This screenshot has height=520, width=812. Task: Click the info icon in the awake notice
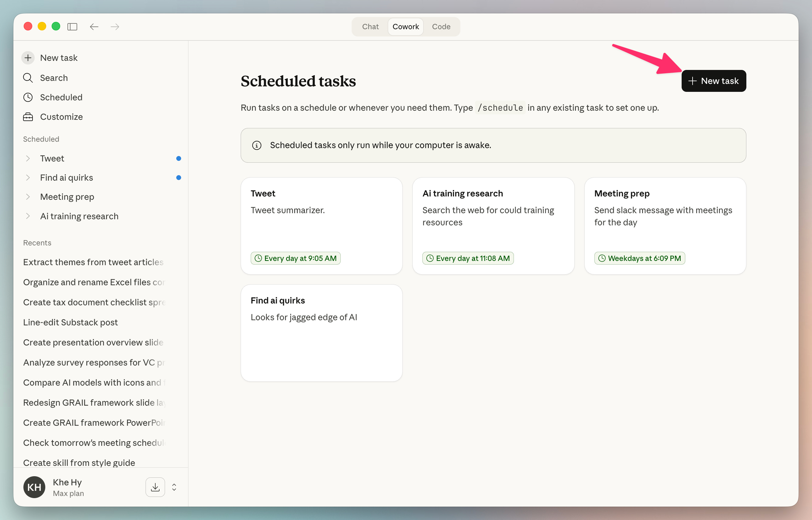tap(257, 145)
